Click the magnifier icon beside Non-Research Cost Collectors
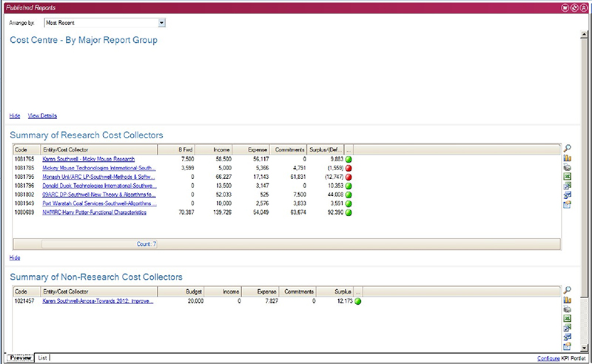 coord(567,291)
